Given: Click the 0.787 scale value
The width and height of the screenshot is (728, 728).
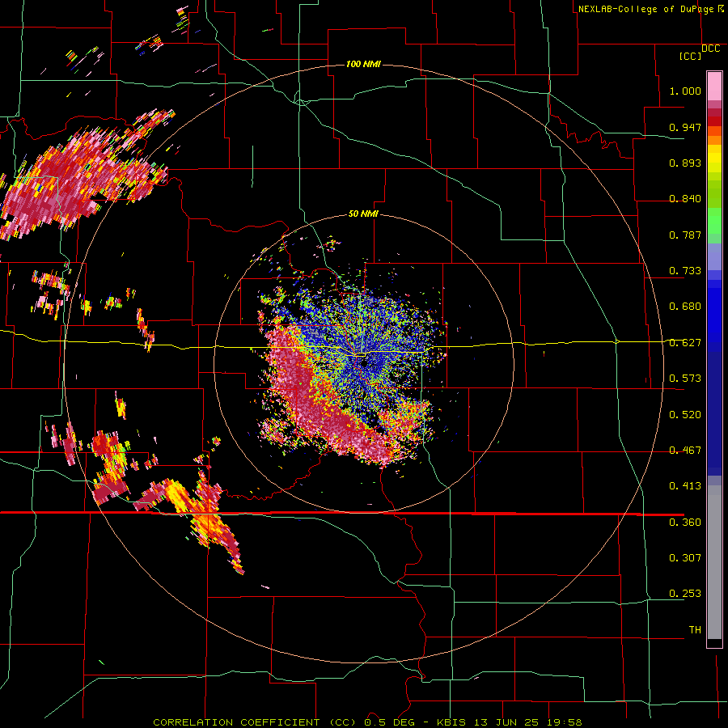Looking at the screenshot, I should pos(685,235).
